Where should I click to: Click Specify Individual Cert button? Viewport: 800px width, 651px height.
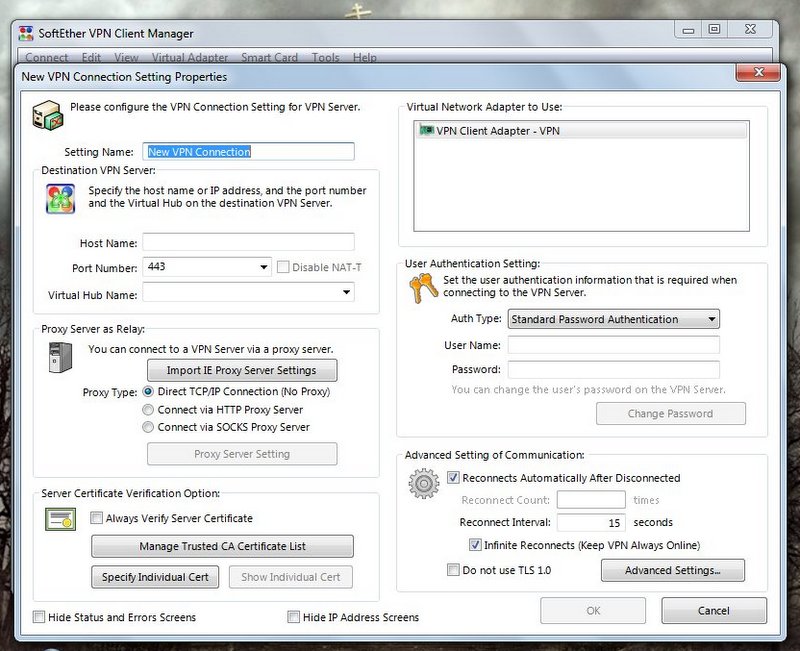(x=155, y=577)
